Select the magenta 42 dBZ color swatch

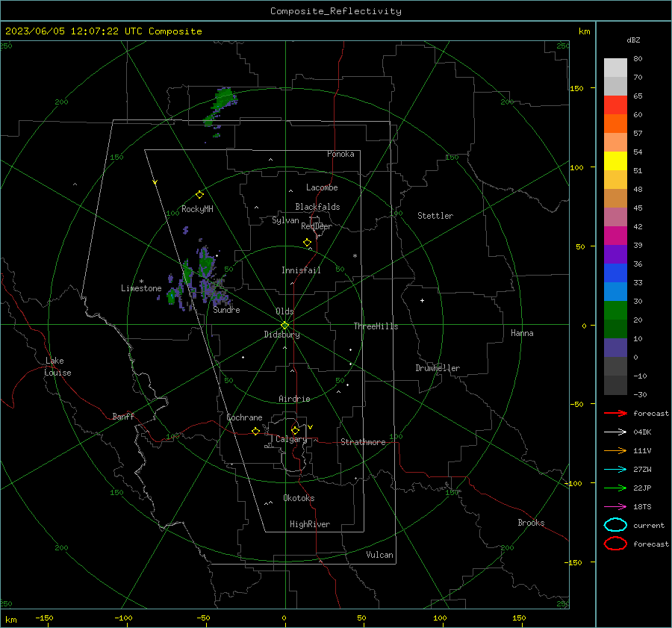click(615, 236)
